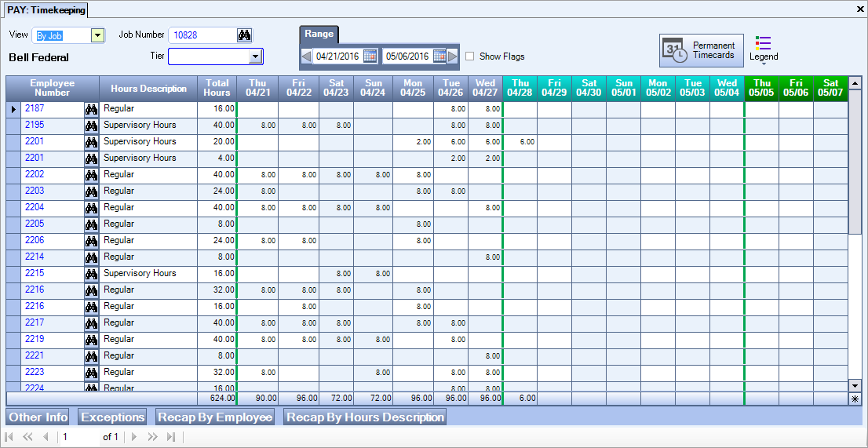The image size is (868, 448).
Task: Open the Other Info tab
Action: 38,417
